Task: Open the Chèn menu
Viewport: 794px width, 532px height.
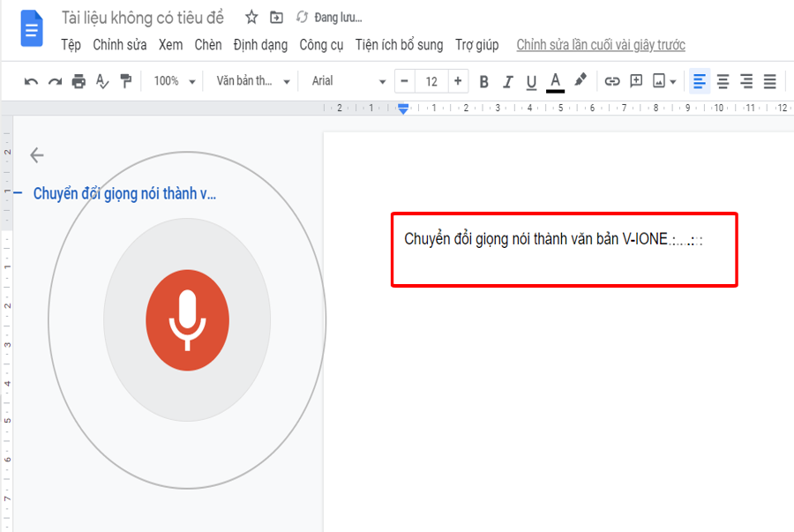Action: click(x=208, y=45)
